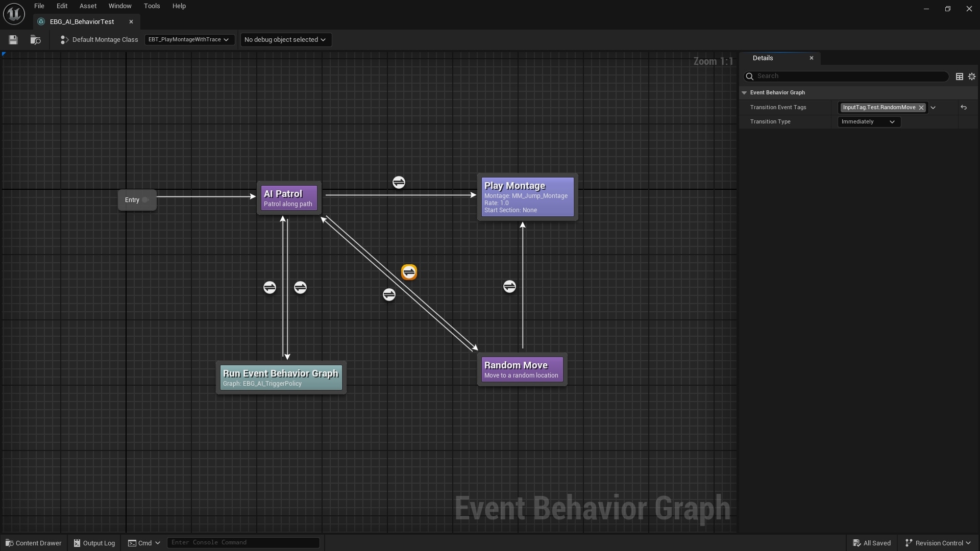
Task: Reset Transition Event Tags to default
Action: click(964, 107)
